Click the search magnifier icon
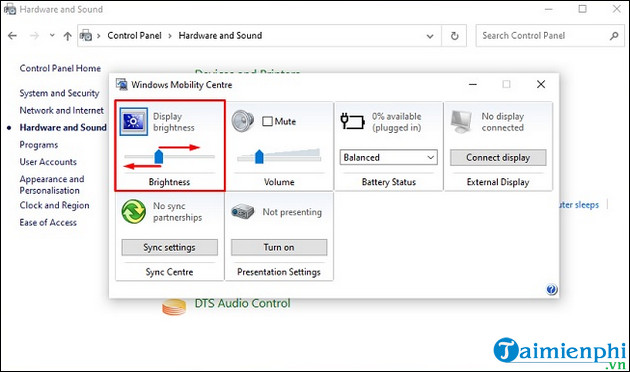The height and width of the screenshot is (372, 630). pos(614,36)
